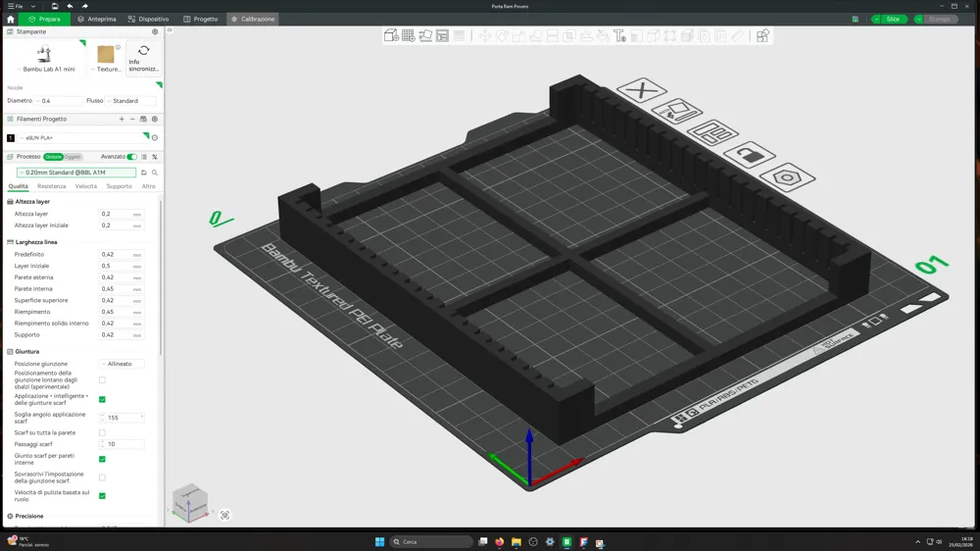Switch to the Dispositivo tab
This screenshot has height=551, width=980.
click(x=148, y=20)
